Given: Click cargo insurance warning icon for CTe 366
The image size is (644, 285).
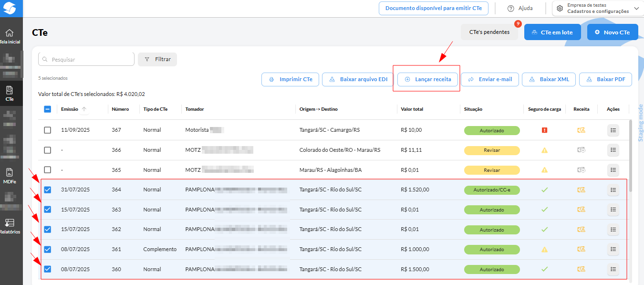Looking at the screenshot, I should [x=544, y=150].
